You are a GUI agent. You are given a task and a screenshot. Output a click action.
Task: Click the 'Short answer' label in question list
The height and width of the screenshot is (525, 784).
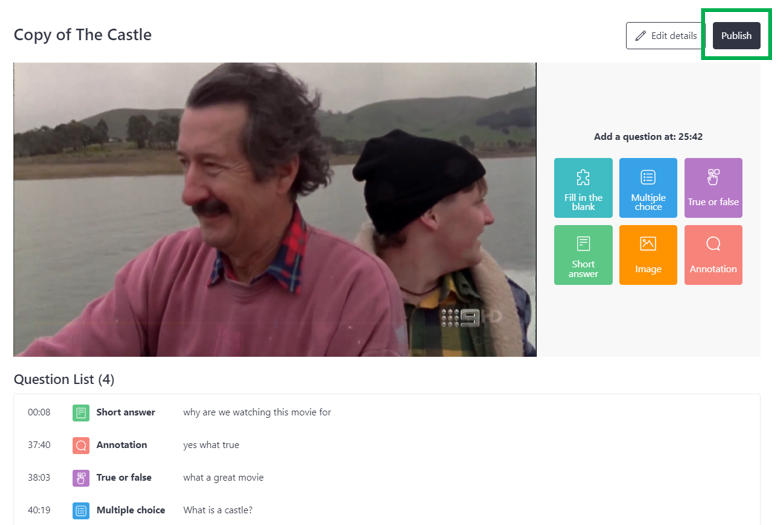coord(126,412)
